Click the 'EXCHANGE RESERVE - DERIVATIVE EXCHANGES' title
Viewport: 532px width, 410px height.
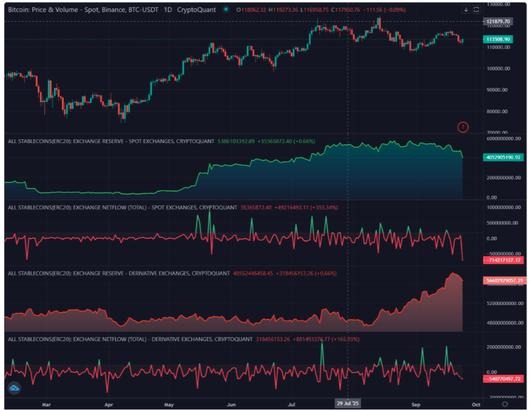[94, 273]
